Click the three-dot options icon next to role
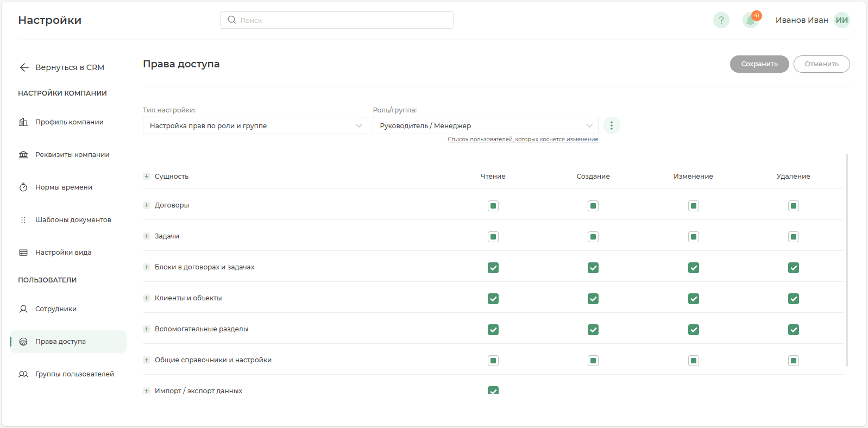Screen dimensions: 868x428 click(x=611, y=125)
